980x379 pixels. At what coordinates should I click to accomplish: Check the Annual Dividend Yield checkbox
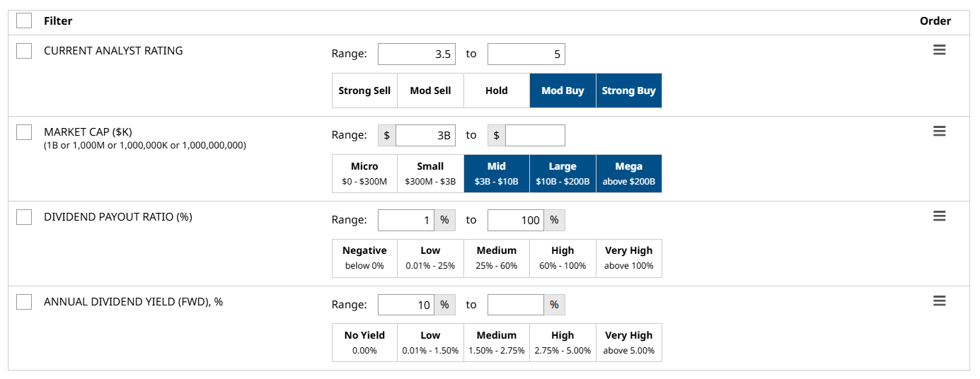[x=24, y=302]
